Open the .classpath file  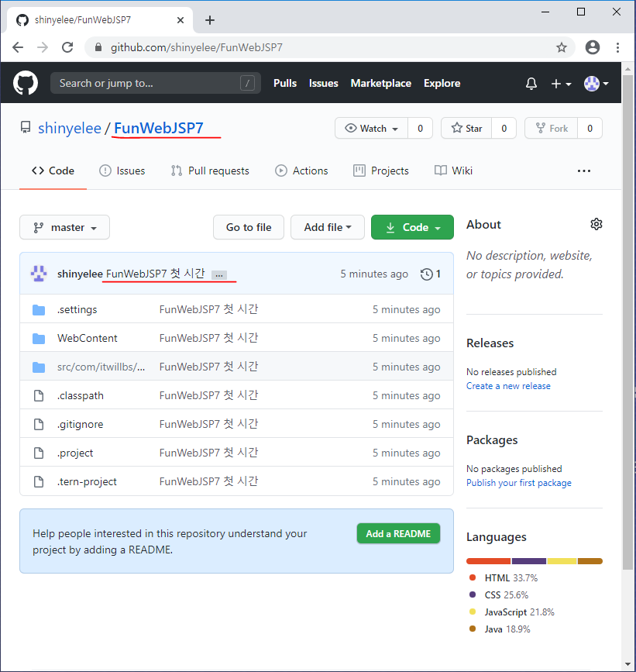point(81,395)
